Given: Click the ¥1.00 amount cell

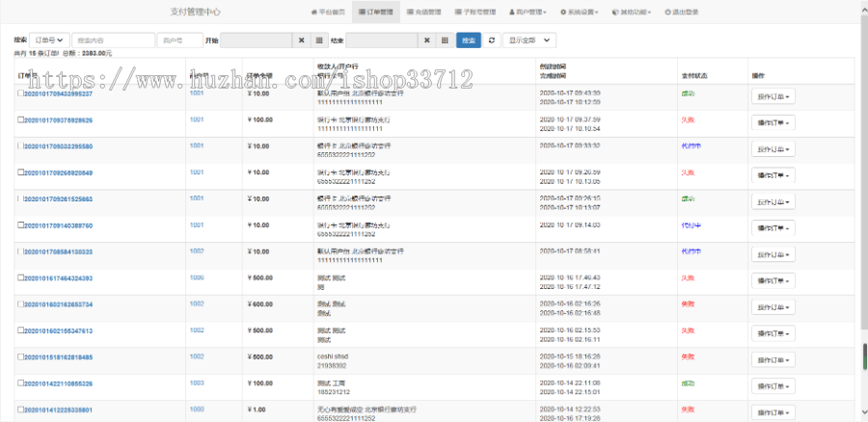Looking at the screenshot, I should [257, 409].
